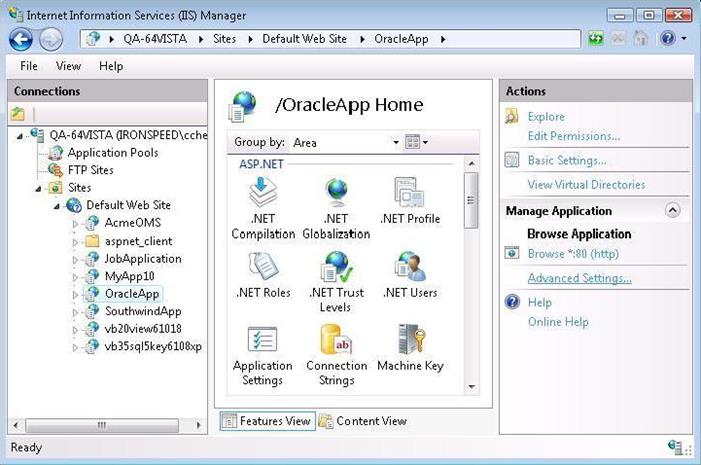Click the Help icon in Actions pane
Image resolution: width=701 pixels, height=465 pixels.
pos(512,302)
